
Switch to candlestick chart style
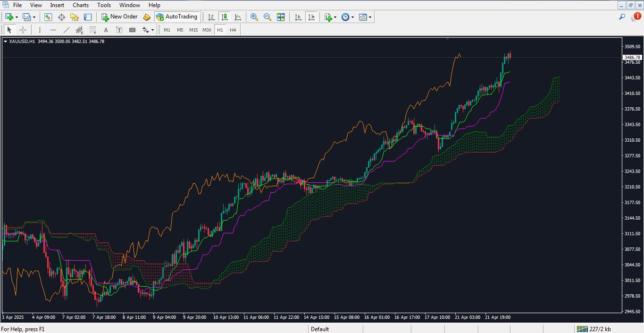[x=224, y=17]
